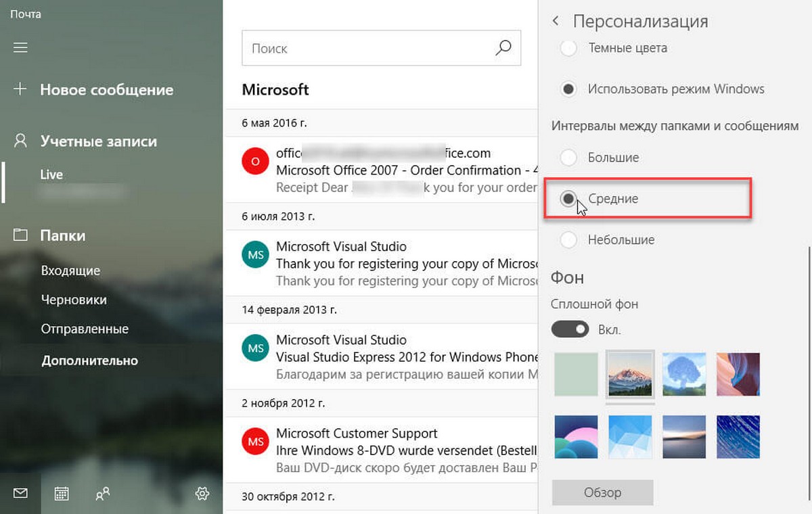Click red MS avatar of Customer Support

[x=254, y=442]
